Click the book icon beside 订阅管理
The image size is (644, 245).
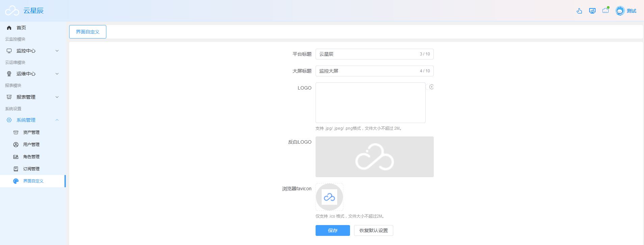(x=16, y=169)
